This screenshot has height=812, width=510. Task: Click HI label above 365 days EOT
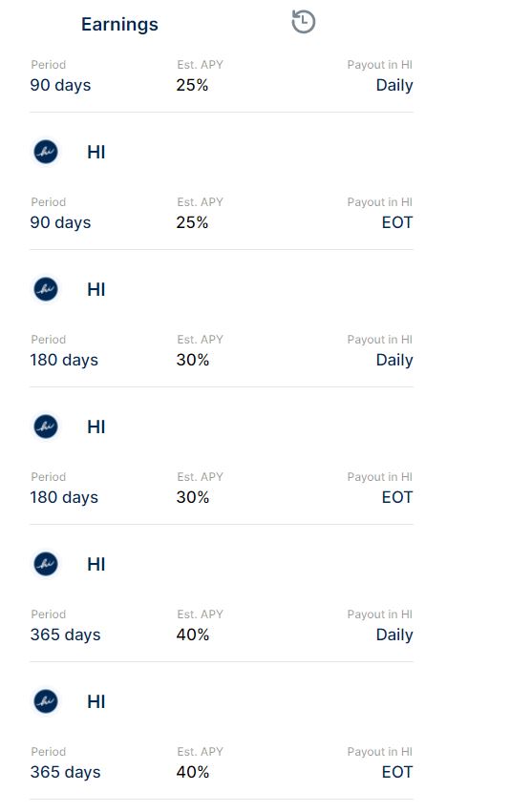coord(96,701)
